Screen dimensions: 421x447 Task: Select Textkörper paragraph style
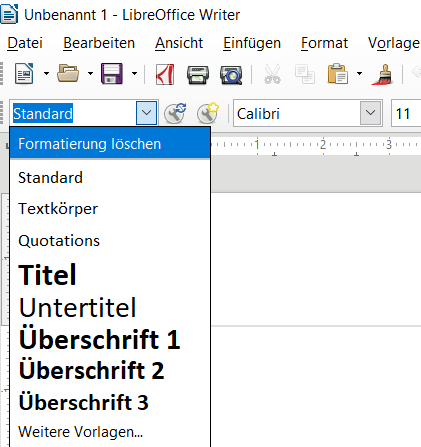(110, 209)
